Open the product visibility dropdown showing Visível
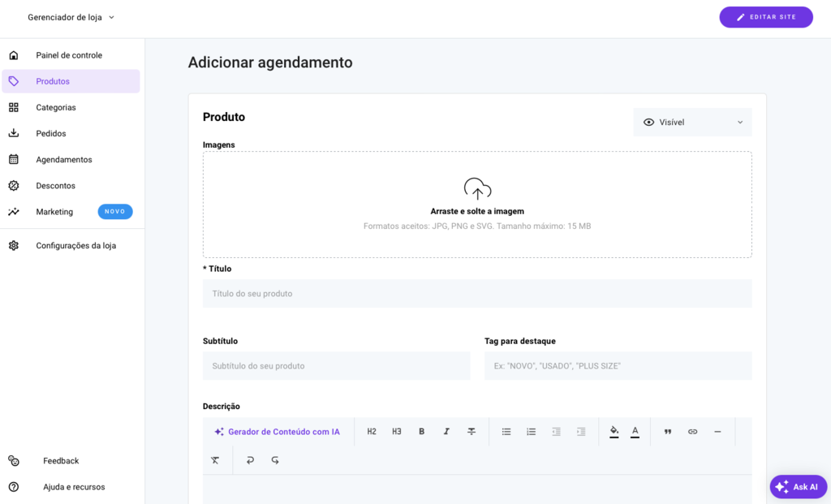This screenshot has width=831, height=504. coord(692,122)
